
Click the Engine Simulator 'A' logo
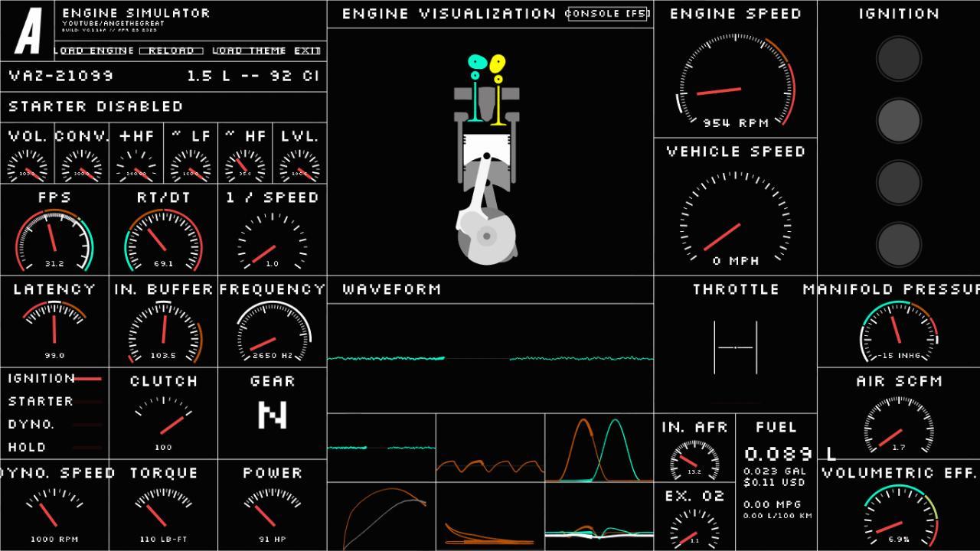28,31
